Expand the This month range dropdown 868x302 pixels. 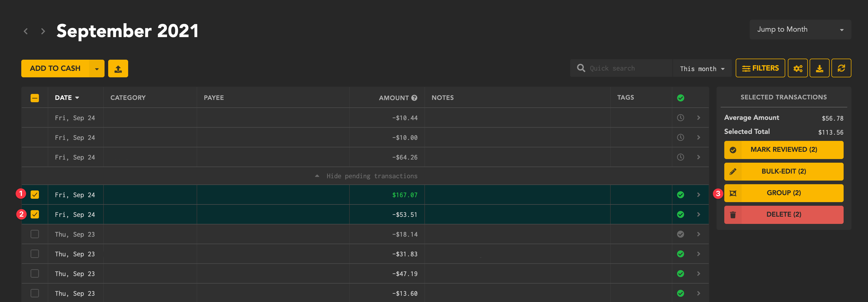pos(702,69)
